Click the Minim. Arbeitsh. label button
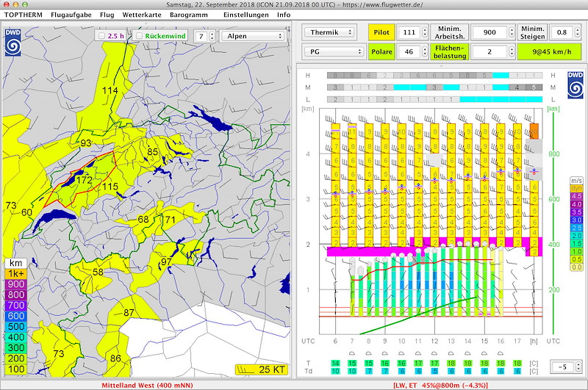Screen dimensions: 588x390 pos(450,32)
